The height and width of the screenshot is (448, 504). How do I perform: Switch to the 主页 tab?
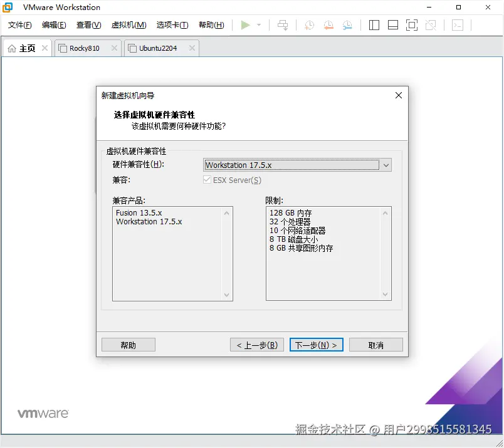point(28,48)
